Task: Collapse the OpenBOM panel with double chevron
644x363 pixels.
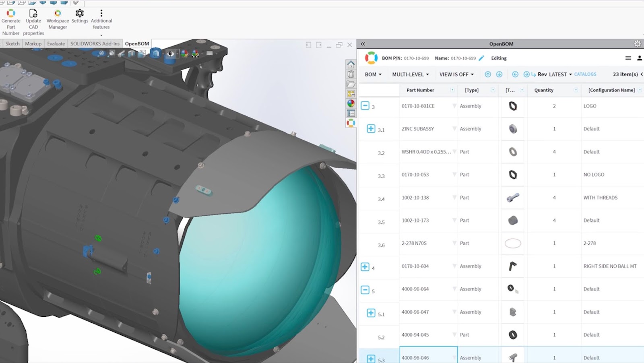Action: coord(363,44)
